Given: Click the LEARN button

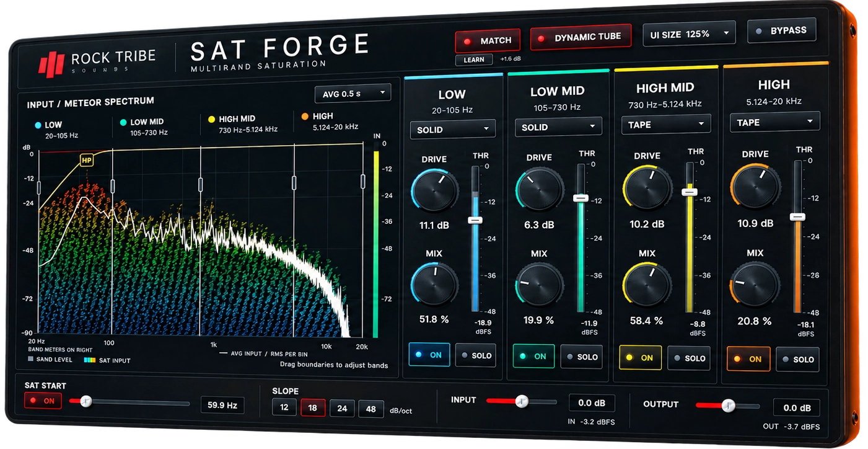Looking at the screenshot, I should tap(474, 60).
